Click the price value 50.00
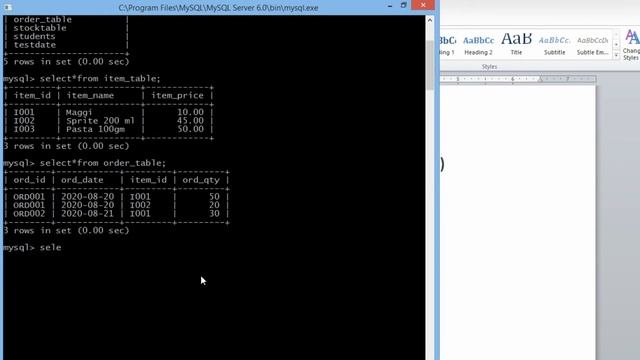640x360 pixels. click(190, 129)
